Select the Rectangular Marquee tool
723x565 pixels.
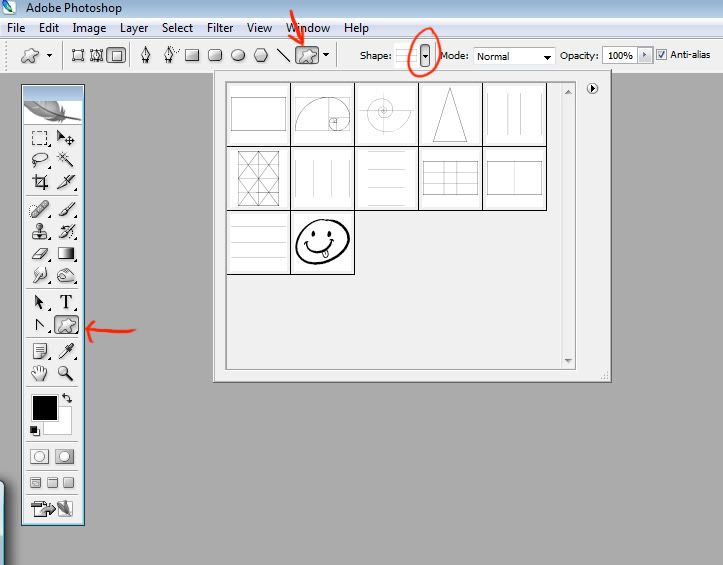click(x=40, y=138)
